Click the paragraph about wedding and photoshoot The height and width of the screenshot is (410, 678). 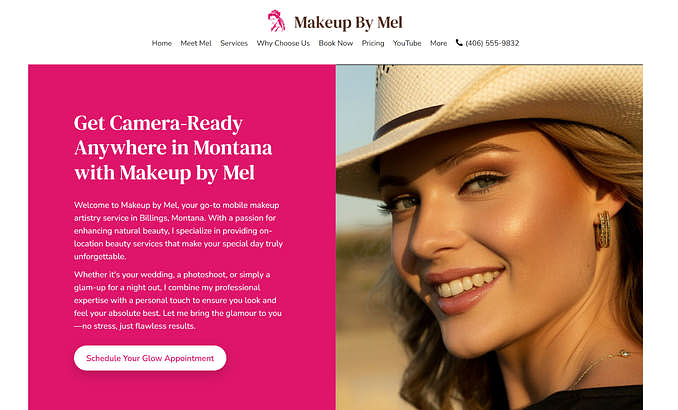point(178,300)
